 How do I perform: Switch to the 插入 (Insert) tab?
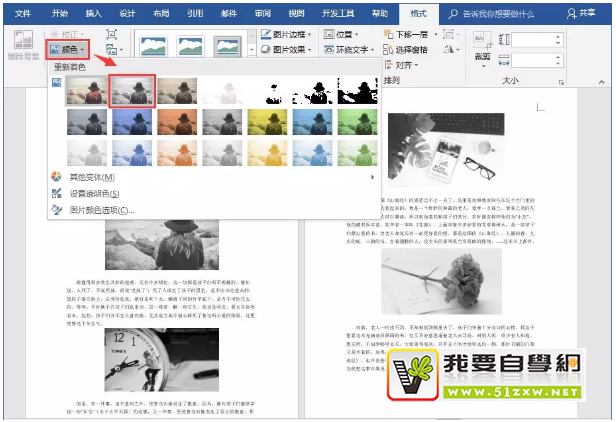coord(94,14)
